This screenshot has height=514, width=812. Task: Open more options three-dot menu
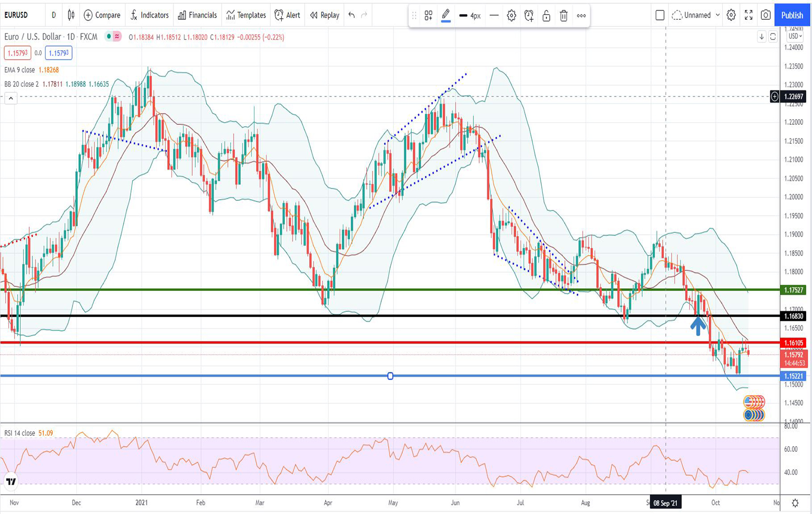point(581,16)
